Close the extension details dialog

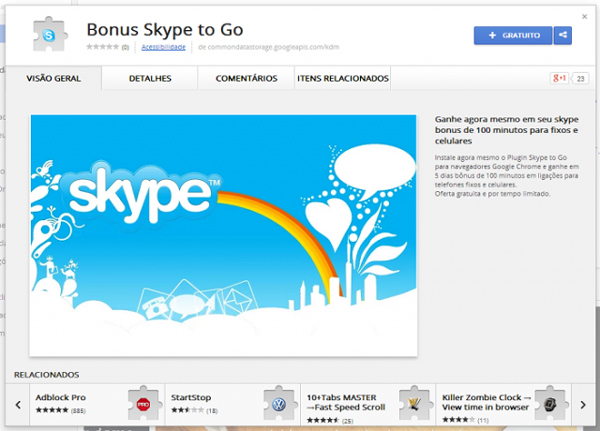[584, 16]
